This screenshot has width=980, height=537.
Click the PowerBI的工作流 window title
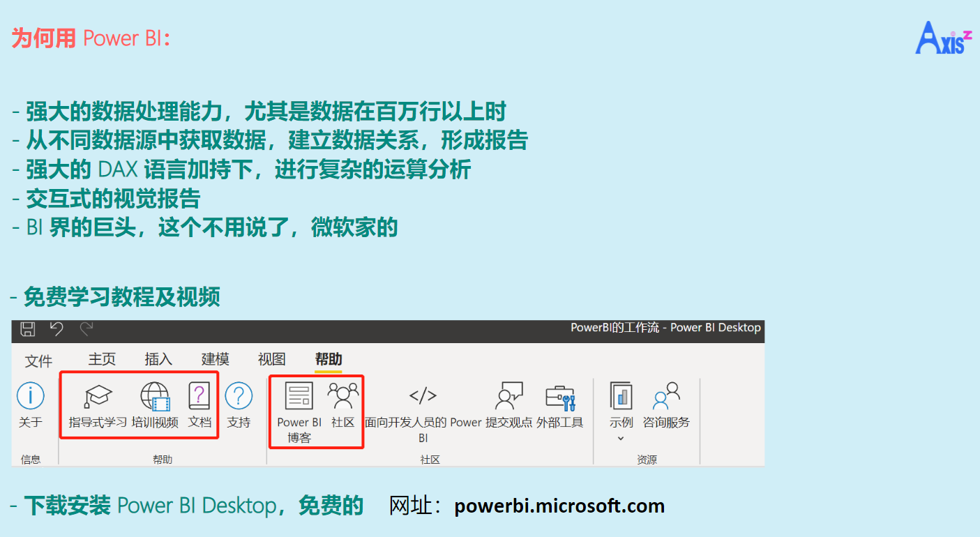click(x=665, y=328)
